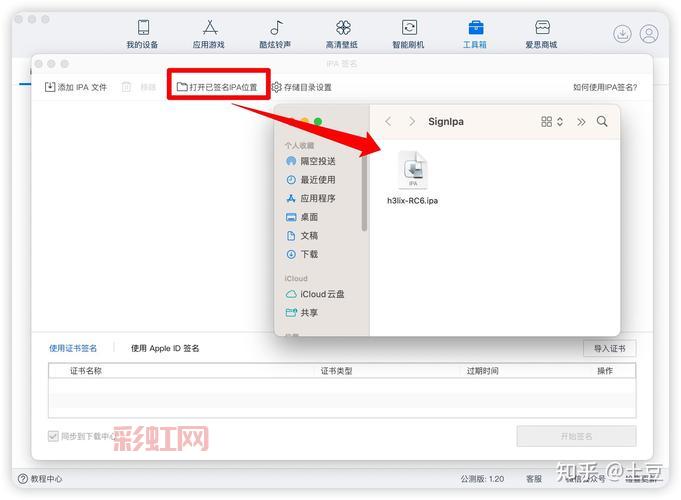Go forward in the Finder SignIpa window
Image resolution: width=681 pixels, height=500 pixels.
412,122
